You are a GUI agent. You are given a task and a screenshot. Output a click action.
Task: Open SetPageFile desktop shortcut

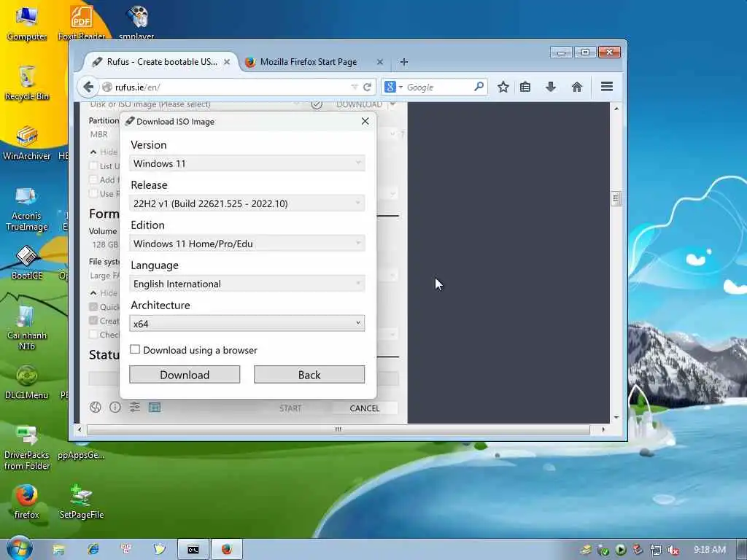[x=82, y=502]
